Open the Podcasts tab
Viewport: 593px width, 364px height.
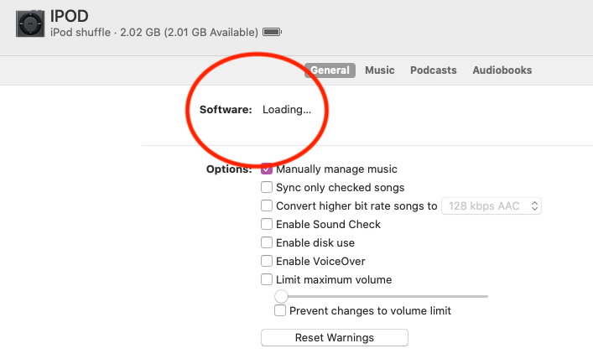point(434,70)
